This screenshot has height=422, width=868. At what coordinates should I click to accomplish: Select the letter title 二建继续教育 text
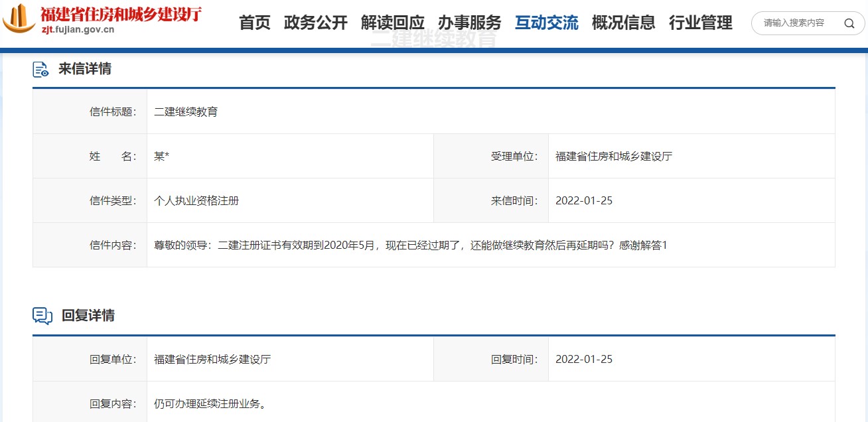186,111
